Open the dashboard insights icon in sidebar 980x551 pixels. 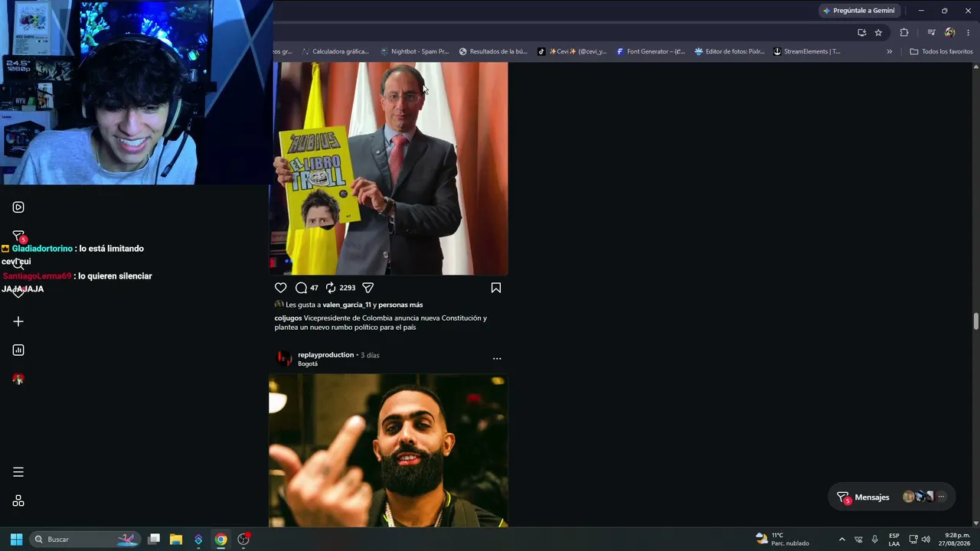pos(18,350)
